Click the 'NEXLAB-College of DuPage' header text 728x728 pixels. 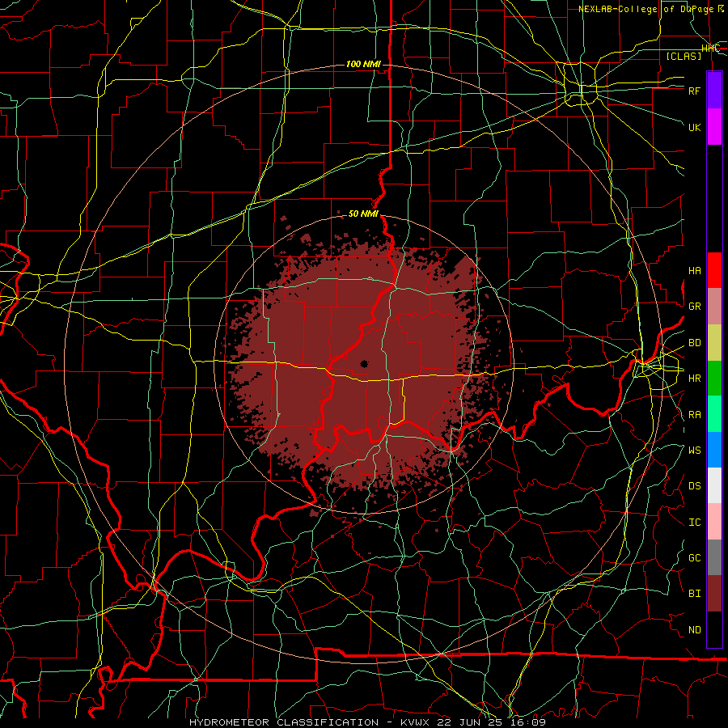(647, 9)
